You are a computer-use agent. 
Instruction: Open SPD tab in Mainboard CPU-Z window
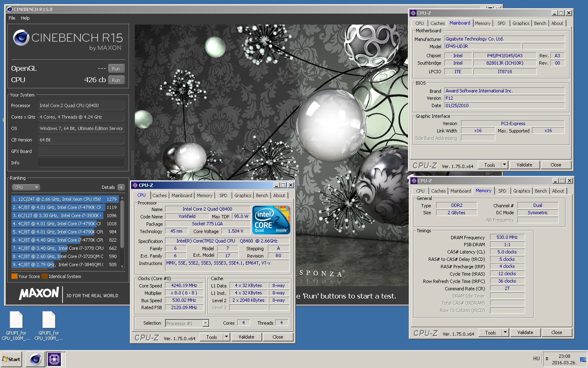[501, 23]
